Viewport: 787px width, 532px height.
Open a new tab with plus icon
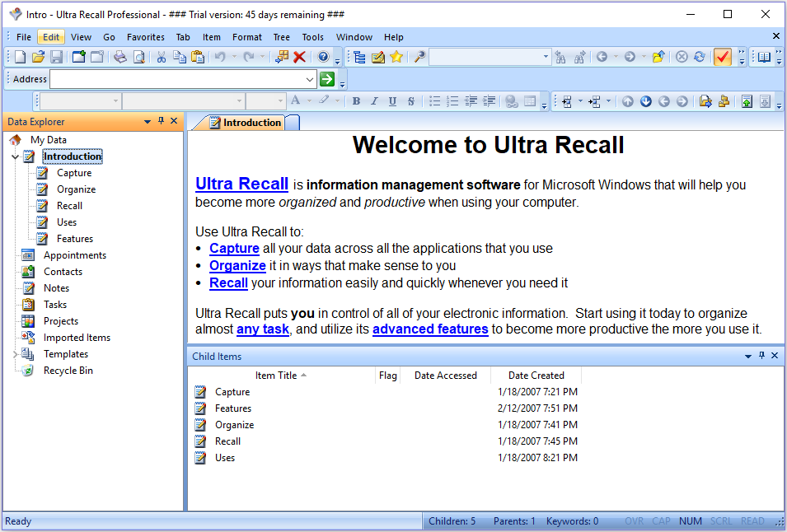point(79,57)
